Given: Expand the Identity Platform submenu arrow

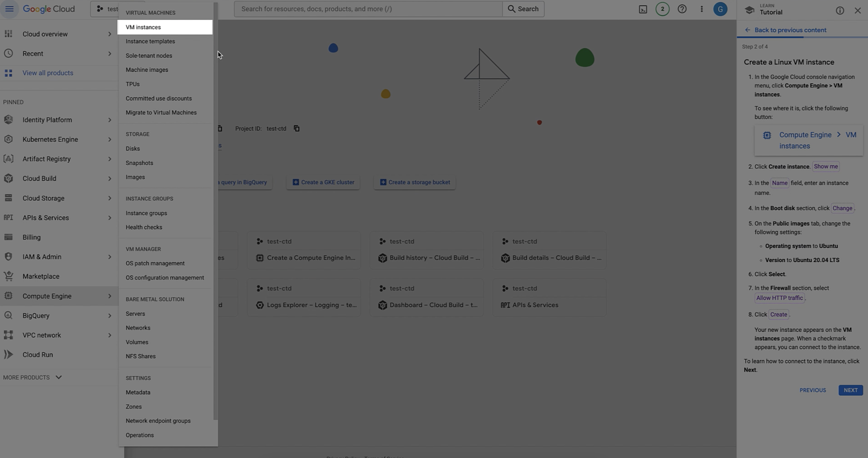Looking at the screenshot, I should click(x=109, y=120).
